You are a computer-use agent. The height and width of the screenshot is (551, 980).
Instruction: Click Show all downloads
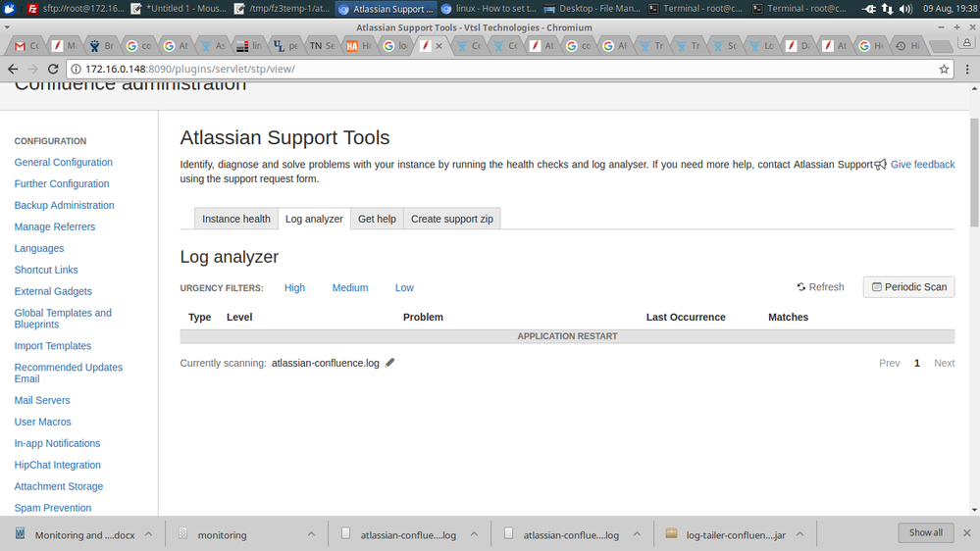pos(926,533)
